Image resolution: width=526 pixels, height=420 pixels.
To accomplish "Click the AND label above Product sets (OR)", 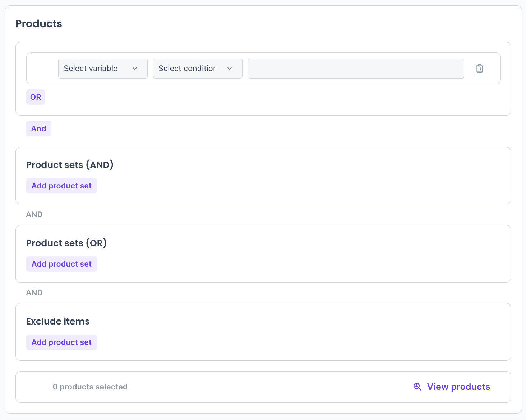I will pyautogui.click(x=34, y=215).
